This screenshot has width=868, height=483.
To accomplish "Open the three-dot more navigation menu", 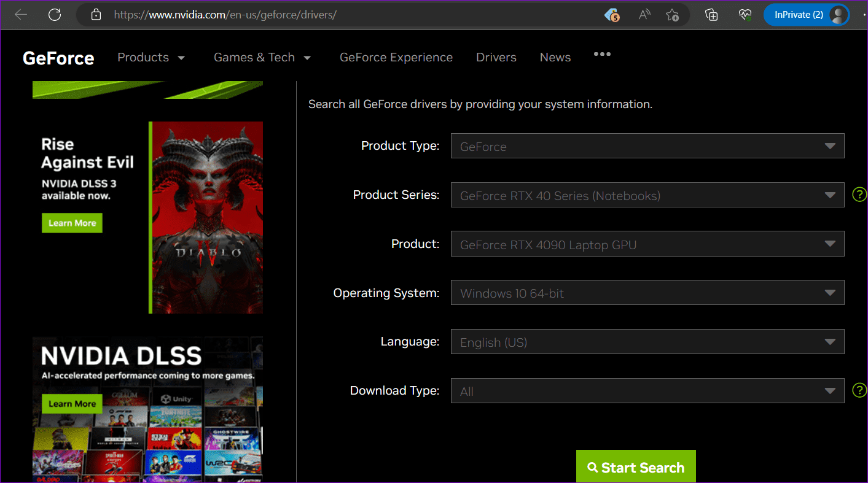I will [602, 54].
